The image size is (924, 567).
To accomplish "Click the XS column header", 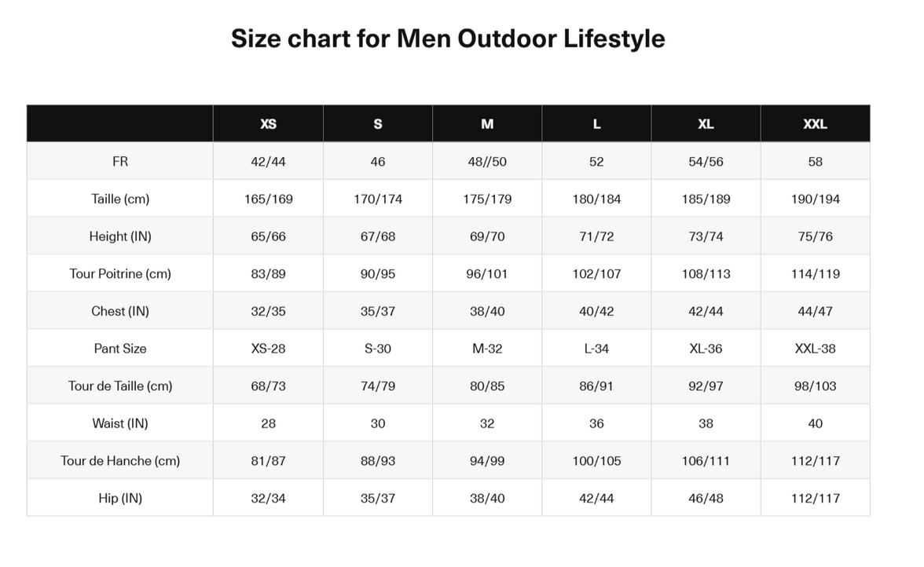I will (268, 124).
